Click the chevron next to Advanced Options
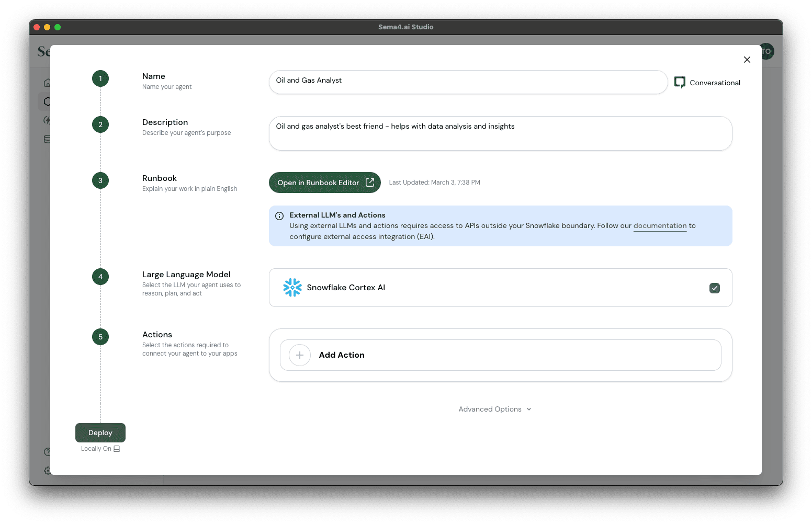812x524 pixels. 529,409
